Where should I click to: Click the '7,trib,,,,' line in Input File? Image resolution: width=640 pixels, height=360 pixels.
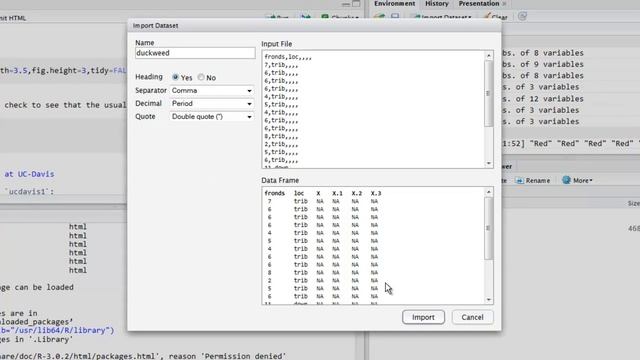tap(281, 65)
